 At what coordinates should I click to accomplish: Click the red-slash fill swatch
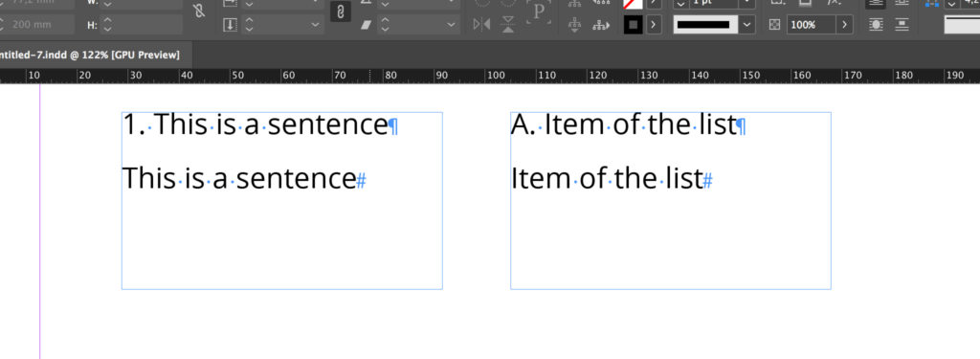[x=634, y=4]
